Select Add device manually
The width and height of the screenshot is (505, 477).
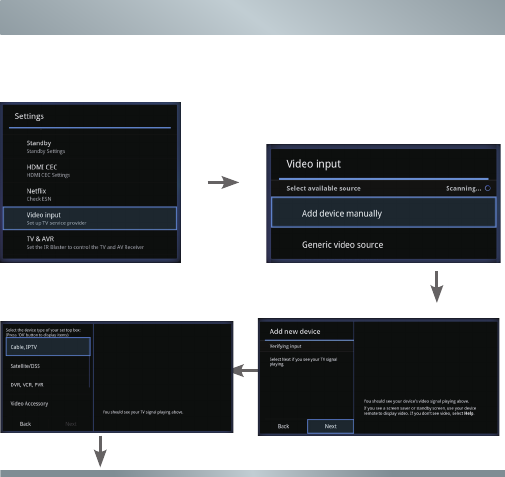tap(384, 213)
